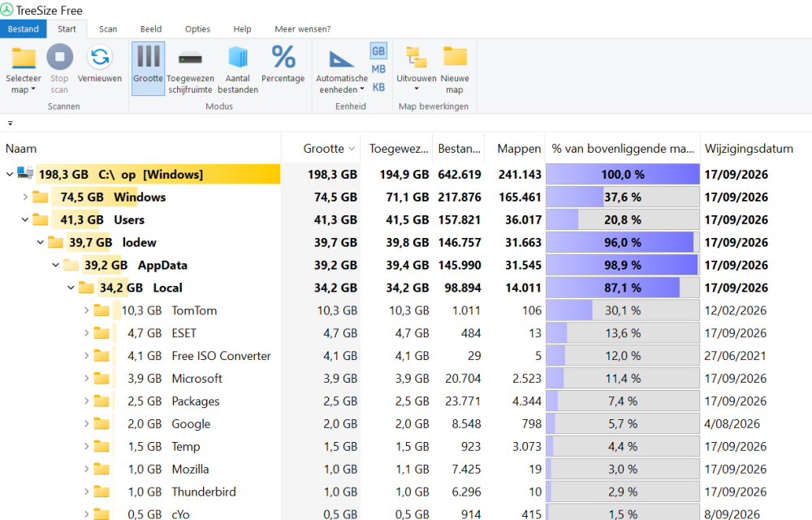Click the Mozilla folder icon
The width and height of the screenshot is (812, 520).
[101, 469]
